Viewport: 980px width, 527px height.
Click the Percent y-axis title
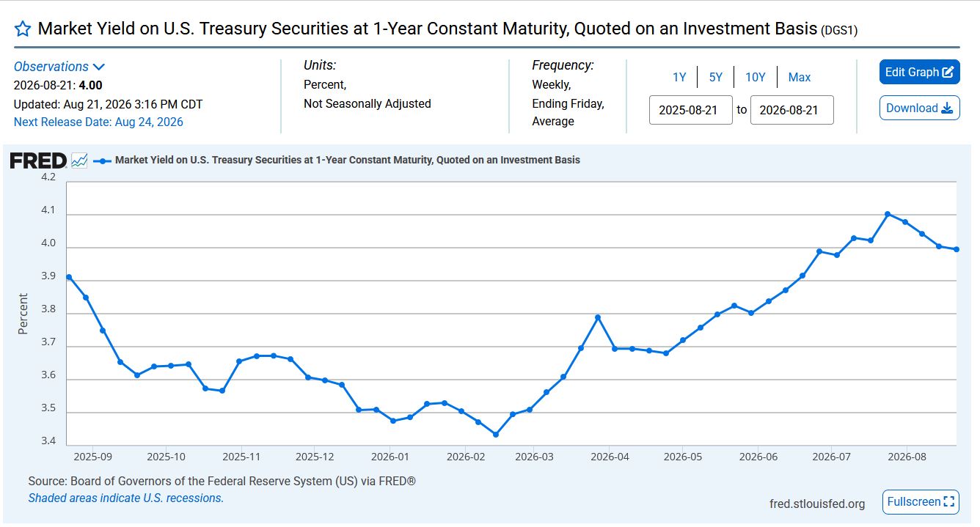pos(23,314)
